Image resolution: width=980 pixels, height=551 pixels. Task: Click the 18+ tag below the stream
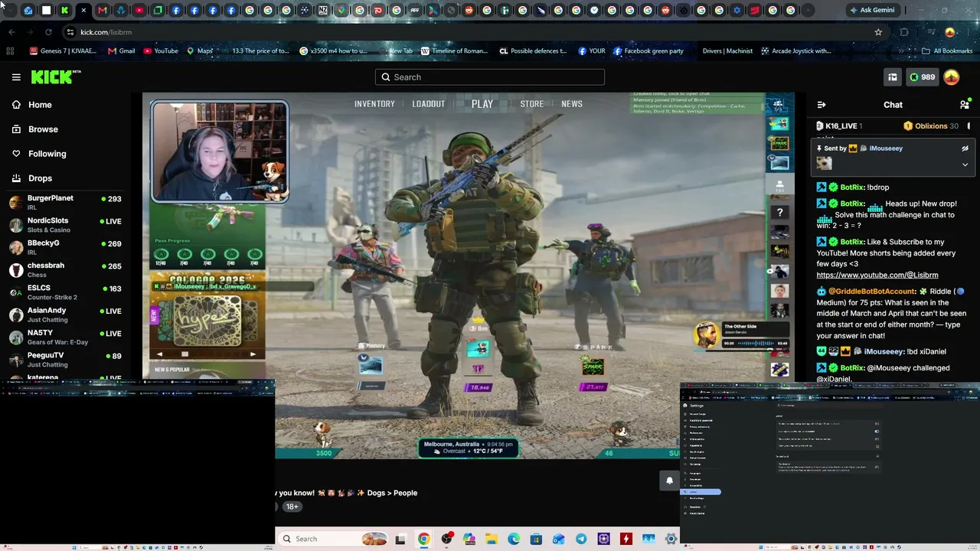tap(292, 507)
